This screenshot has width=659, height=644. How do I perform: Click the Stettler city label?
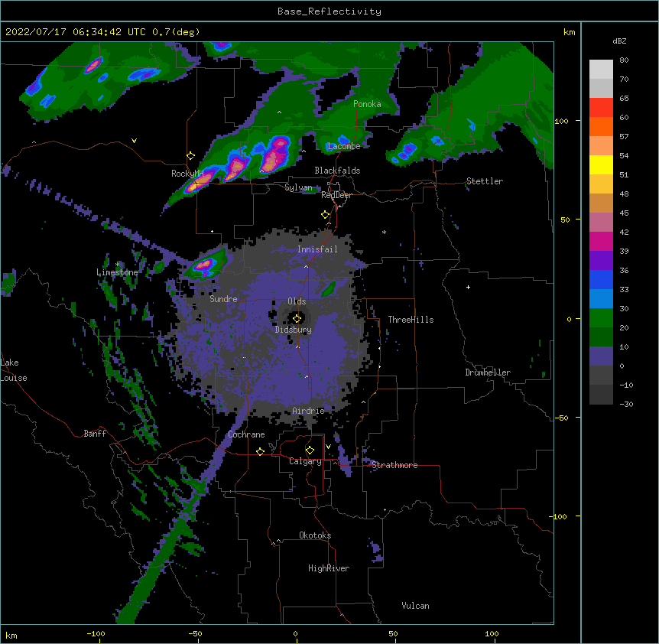click(x=485, y=181)
